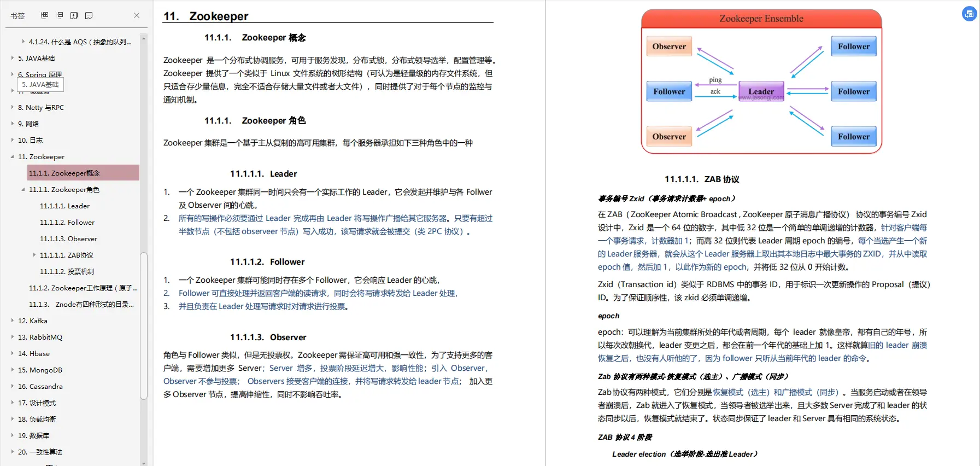Screen dimensions: 980x466
Task: Expand the 14. Hbase bookmark arrow
Action: (13, 353)
